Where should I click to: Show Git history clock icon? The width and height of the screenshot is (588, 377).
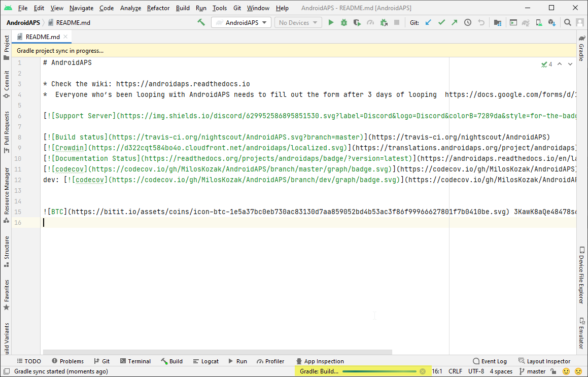(x=468, y=22)
